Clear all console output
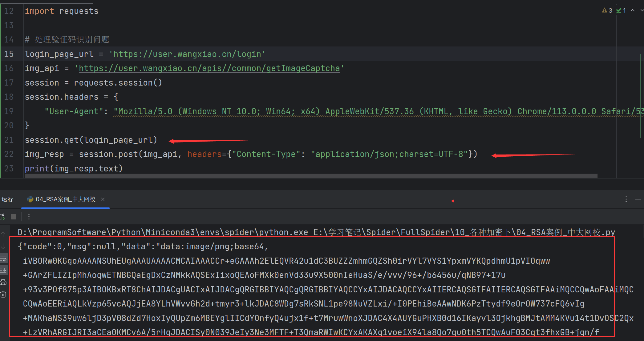 tap(3, 295)
